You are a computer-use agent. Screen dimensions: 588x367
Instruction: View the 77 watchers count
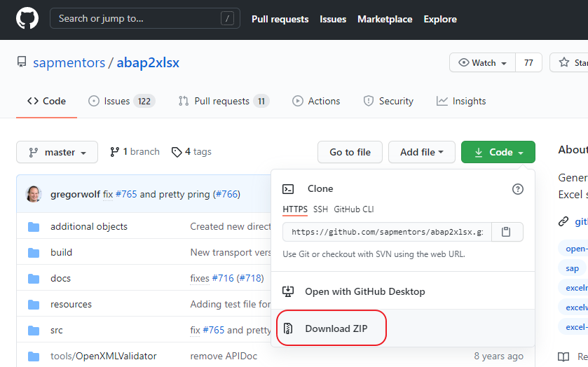pyautogui.click(x=528, y=62)
